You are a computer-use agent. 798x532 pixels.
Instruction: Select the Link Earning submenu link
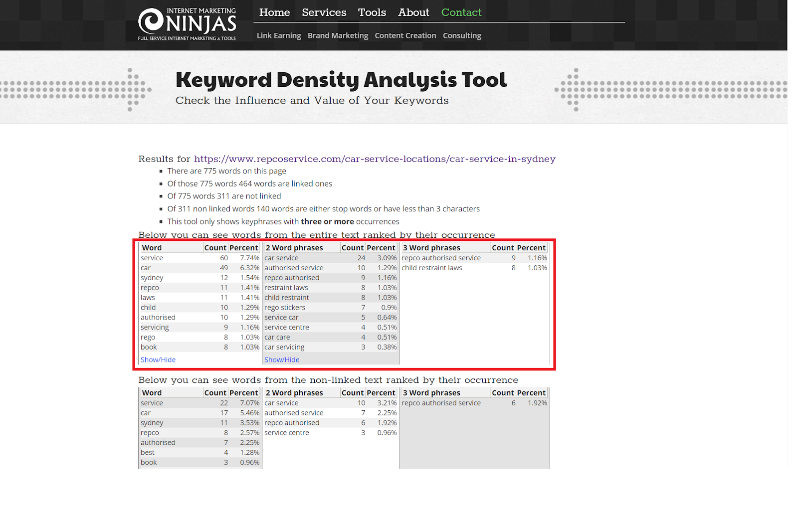279,35
